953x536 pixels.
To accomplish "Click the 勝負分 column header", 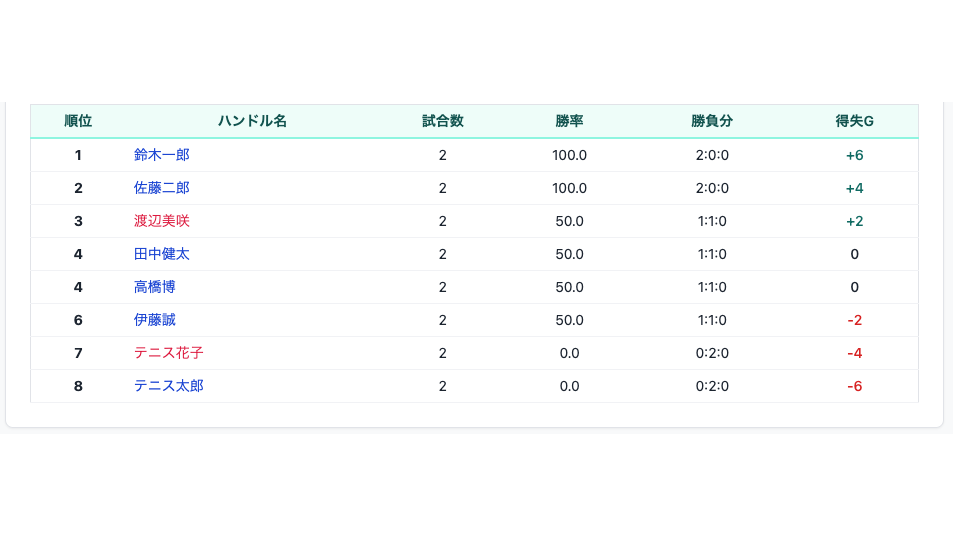I will [x=712, y=121].
